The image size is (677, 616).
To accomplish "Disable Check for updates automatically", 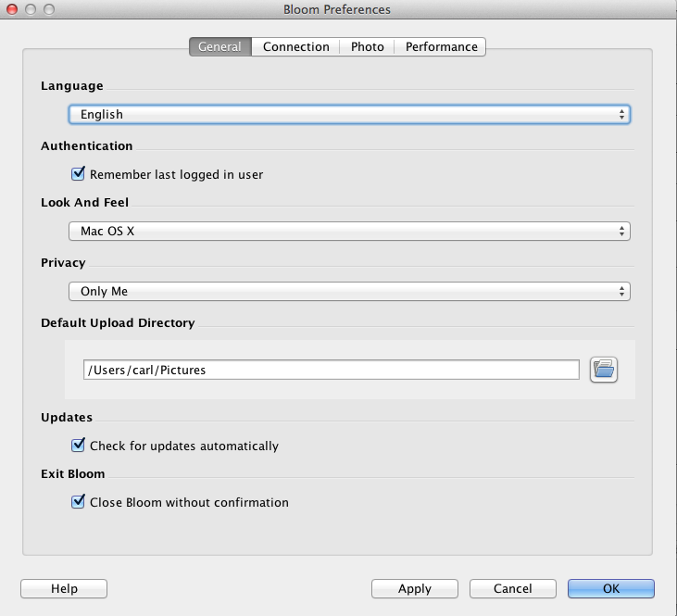I will click(x=79, y=446).
